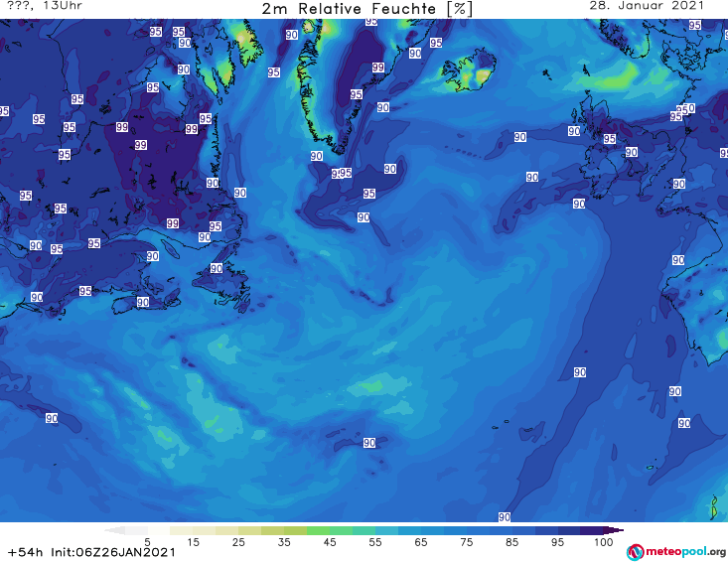Click Iceland on the humidity map
The width and height of the screenshot is (728, 562).
pyautogui.click(x=469, y=70)
